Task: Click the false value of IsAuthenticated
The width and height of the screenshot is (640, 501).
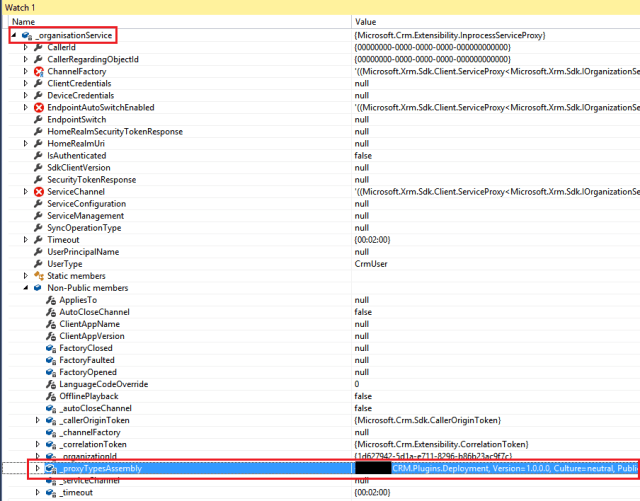Action: pyautogui.click(x=365, y=155)
